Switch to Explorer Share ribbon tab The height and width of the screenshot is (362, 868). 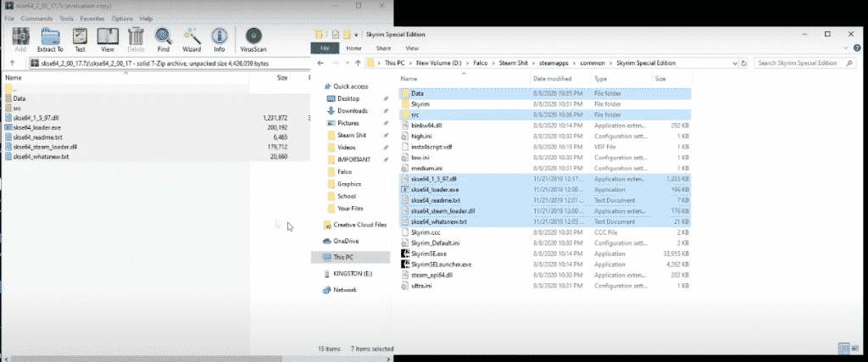(x=383, y=48)
